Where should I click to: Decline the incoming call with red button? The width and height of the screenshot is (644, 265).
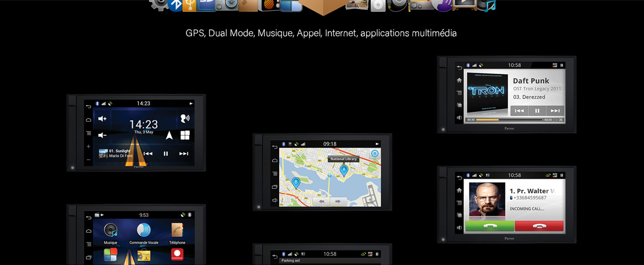[x=539, y=226]
